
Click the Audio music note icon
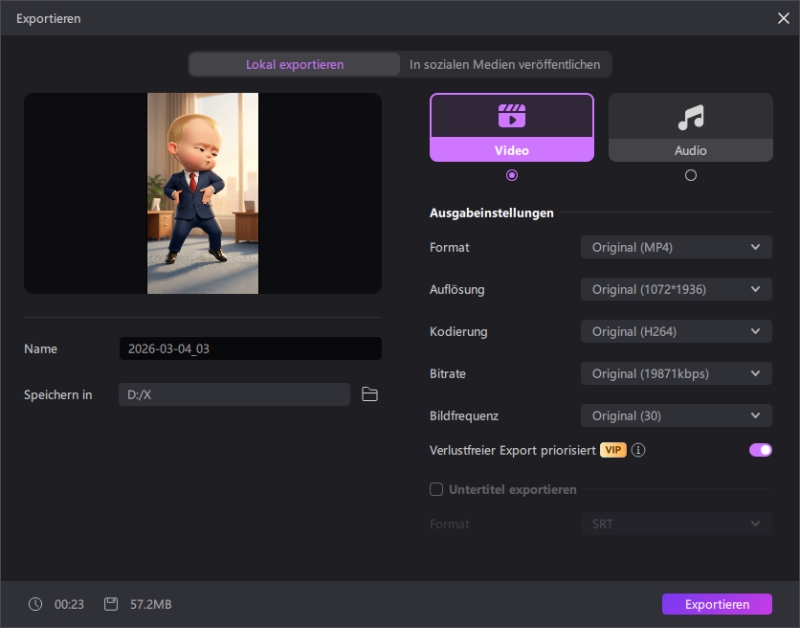click(690, 118)
